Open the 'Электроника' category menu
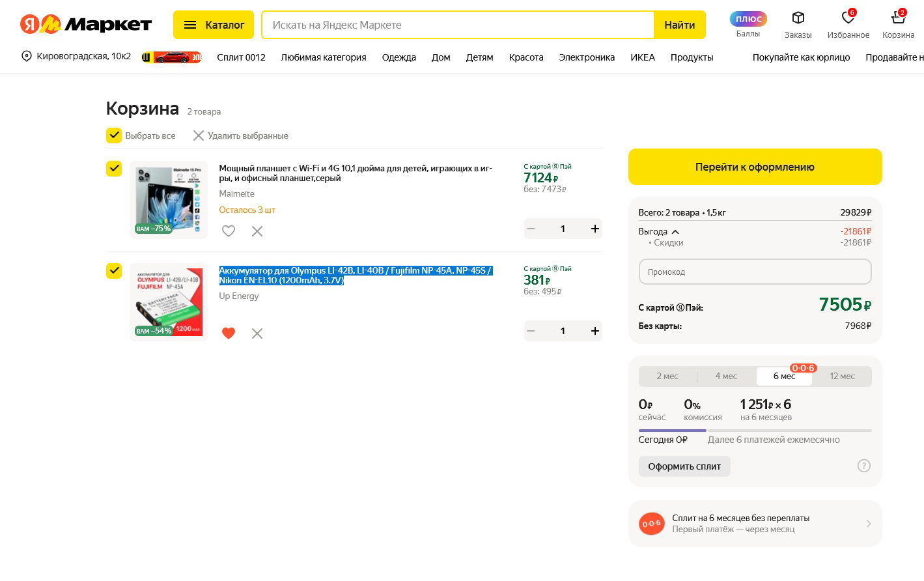 coord(587,57)
